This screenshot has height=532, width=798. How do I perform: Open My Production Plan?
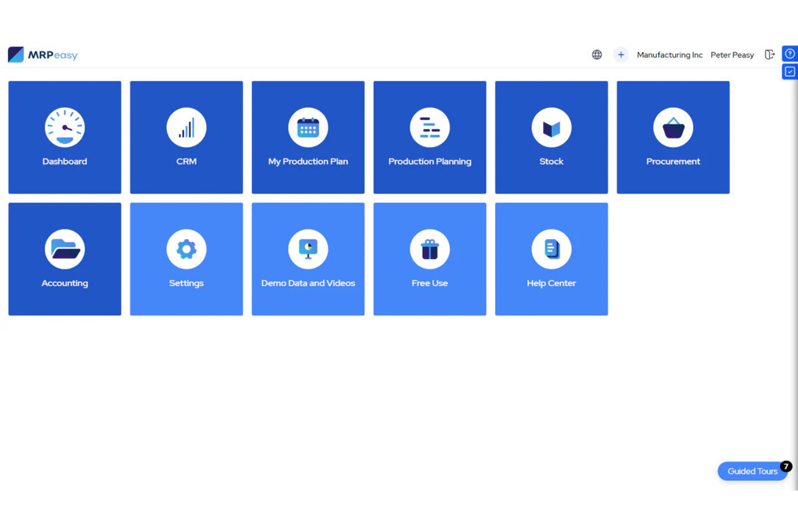click(308, 137)
